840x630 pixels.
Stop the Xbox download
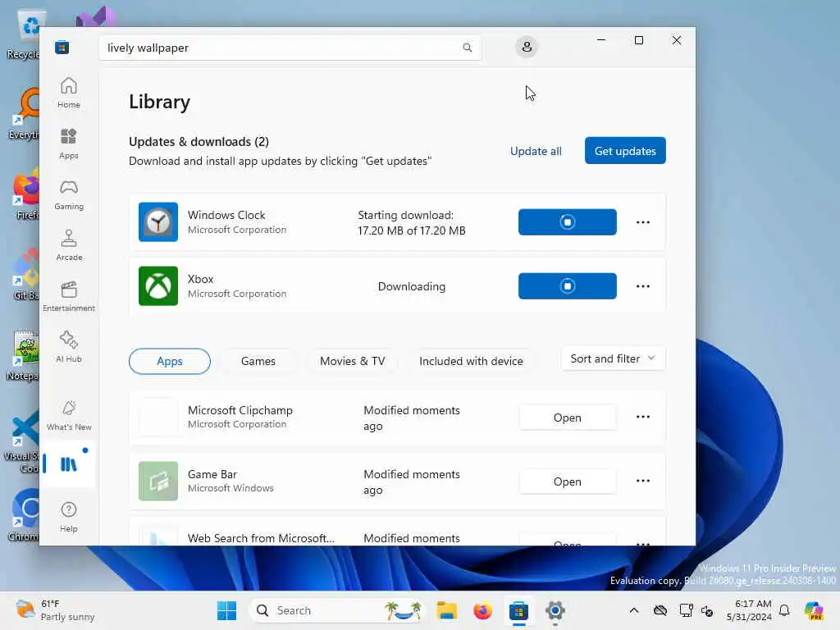click(x=568, y=286)
